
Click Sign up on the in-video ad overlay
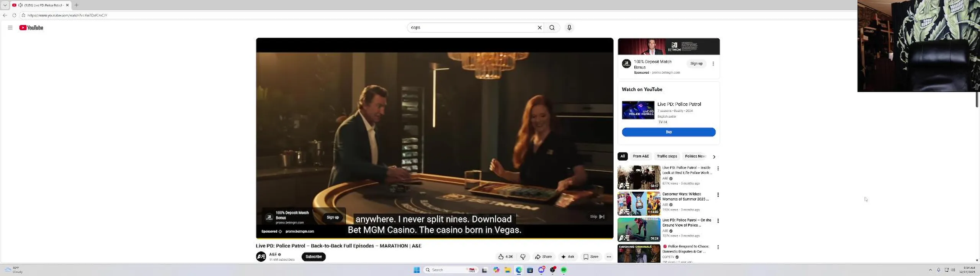point(333,217)
